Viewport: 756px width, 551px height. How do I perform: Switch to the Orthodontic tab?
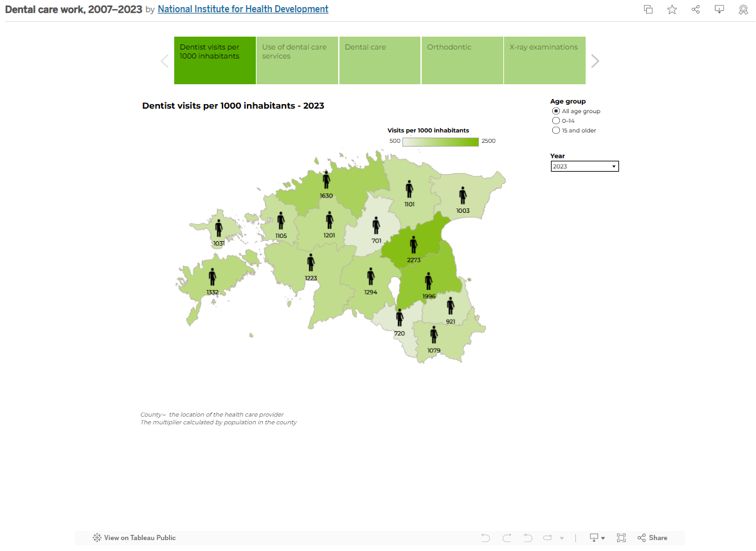[462, 60]
